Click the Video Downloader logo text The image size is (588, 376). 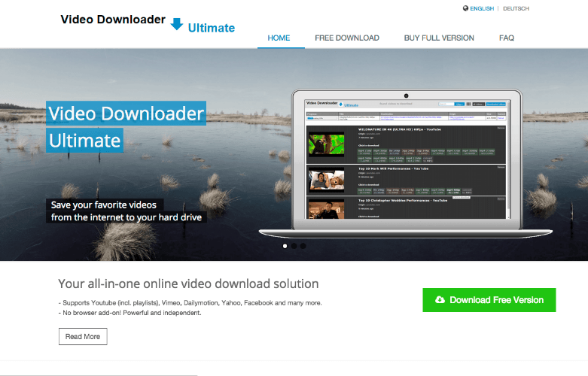113,20
